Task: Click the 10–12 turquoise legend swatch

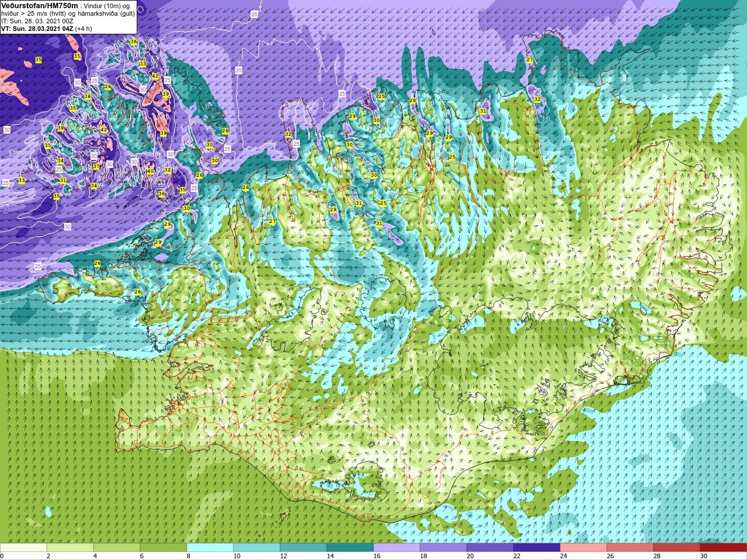Action: click(257, 548)
